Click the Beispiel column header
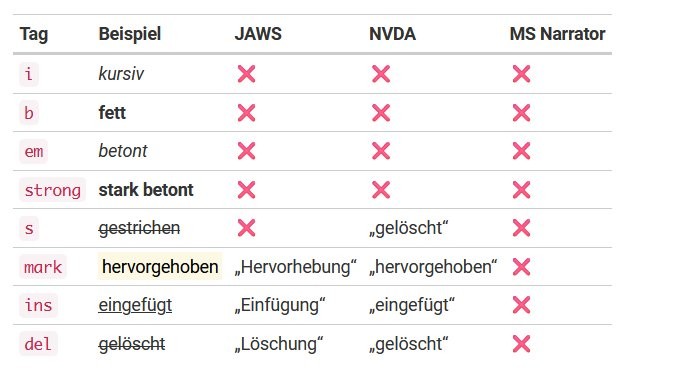This screenshot has width=677, height=381. click(130, 34)
